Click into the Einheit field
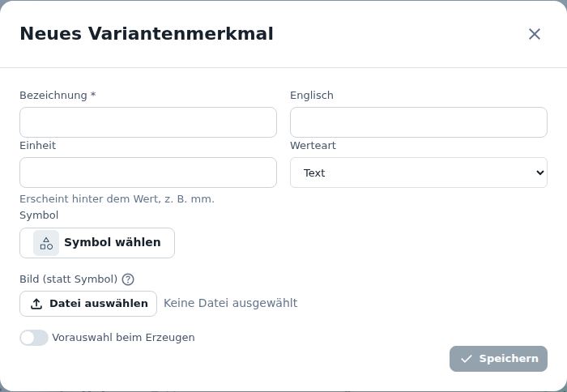567x392 pixels. (x=148, y=173)
